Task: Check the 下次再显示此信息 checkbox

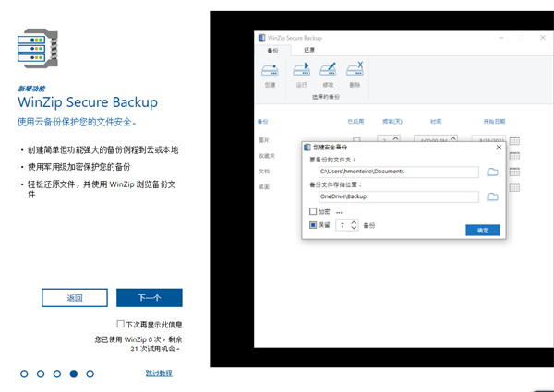Action: click(x=121, y=325)
